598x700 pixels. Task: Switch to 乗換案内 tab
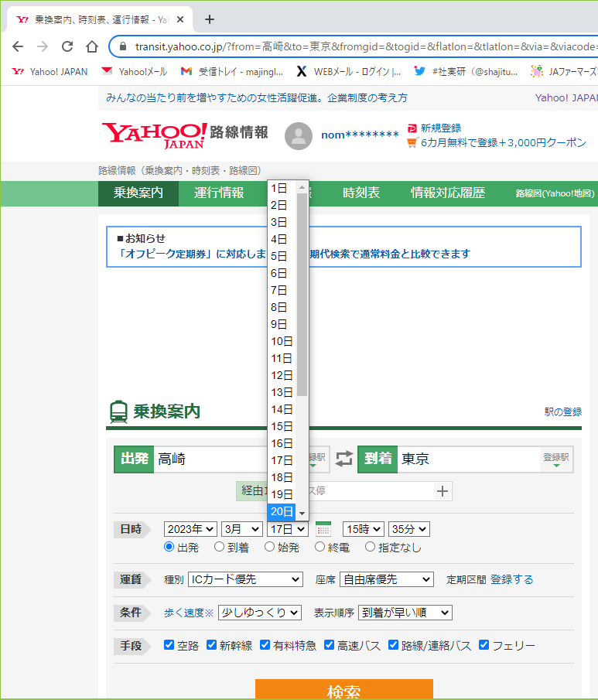coord(138,193)
